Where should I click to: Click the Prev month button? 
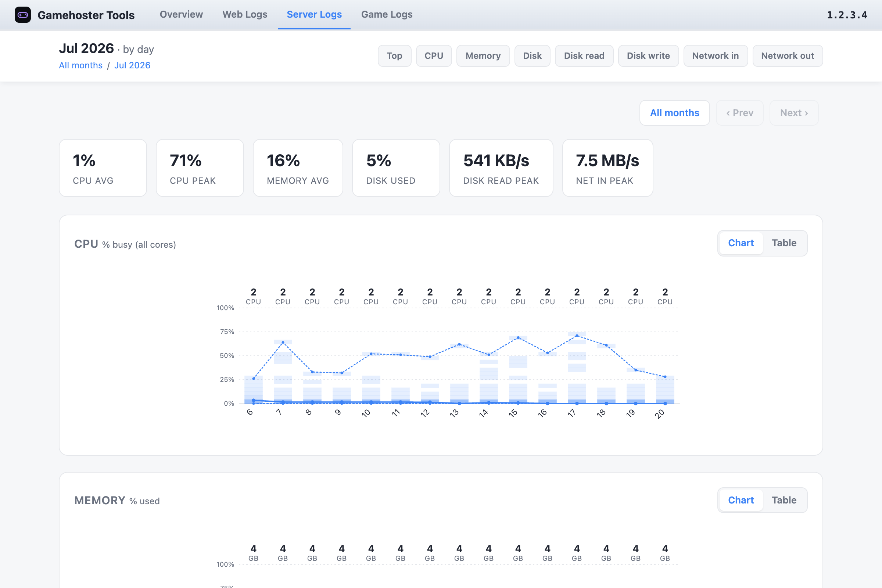tap(739, 113)
